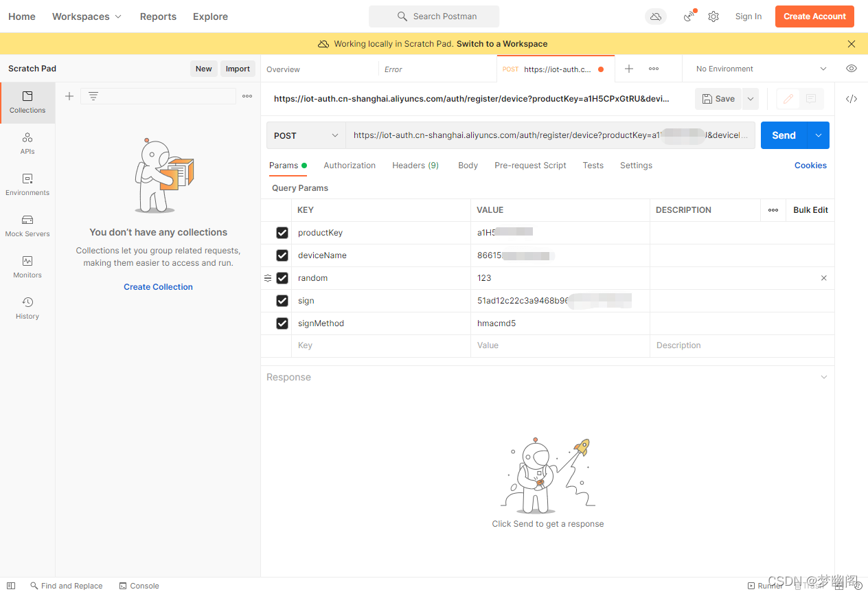This screenshot has height=594, width=868.
Task: Click the collections filter icon
Action: point(93,96)
